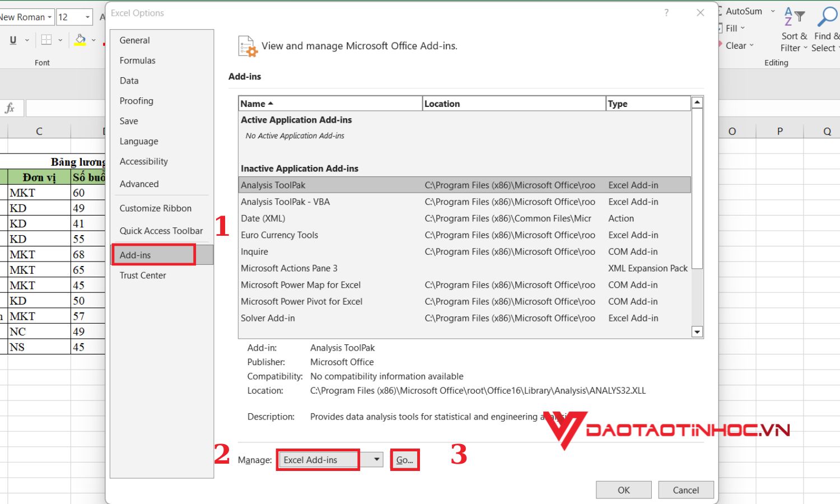The height and width of the screenshot is (504, 840).
Task: Select the Inquire add-in row
Action: pyautogui.click(x=465, y=251)
